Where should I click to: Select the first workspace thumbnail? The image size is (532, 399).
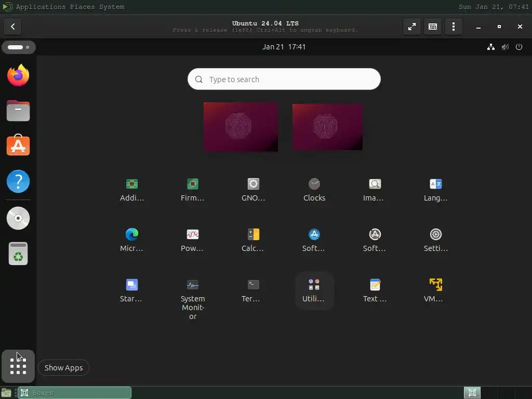pyautogui.click(x=241, y=127)
